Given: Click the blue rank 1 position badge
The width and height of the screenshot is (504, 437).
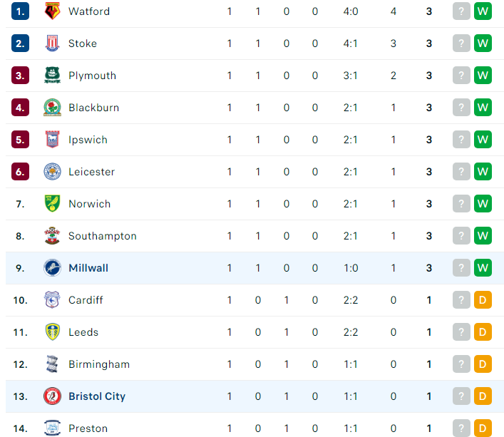Looking at the screenshot, I should tap(20, 11).
